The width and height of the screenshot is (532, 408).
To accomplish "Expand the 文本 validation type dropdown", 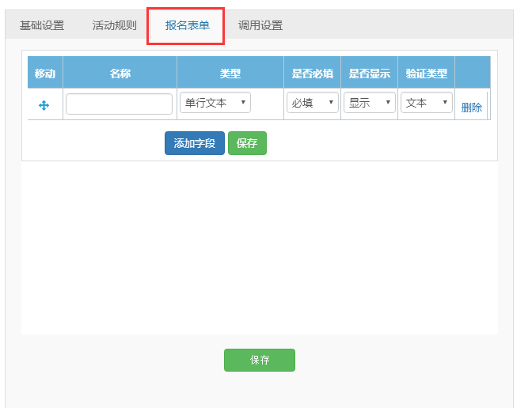I will [x=426, y=103].
